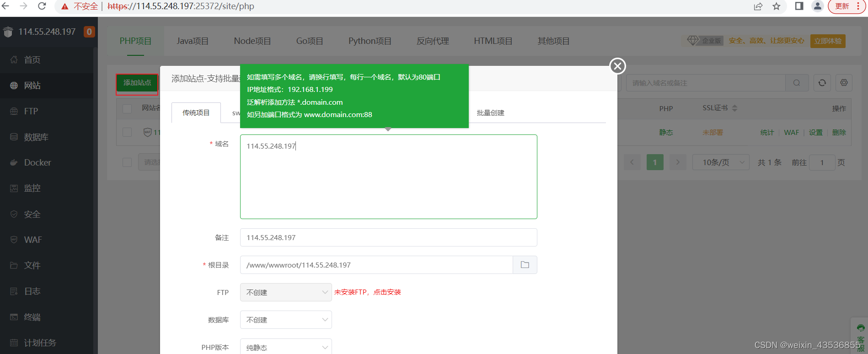Close the 添加站点 dialog with the X
Screen dimensions: 868x354
[x=617, y=66]
